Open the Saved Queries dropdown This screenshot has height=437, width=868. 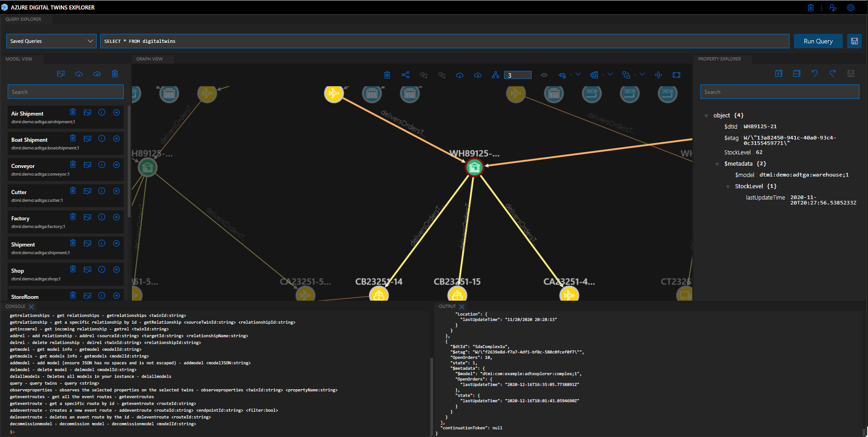tap(51, 41)
